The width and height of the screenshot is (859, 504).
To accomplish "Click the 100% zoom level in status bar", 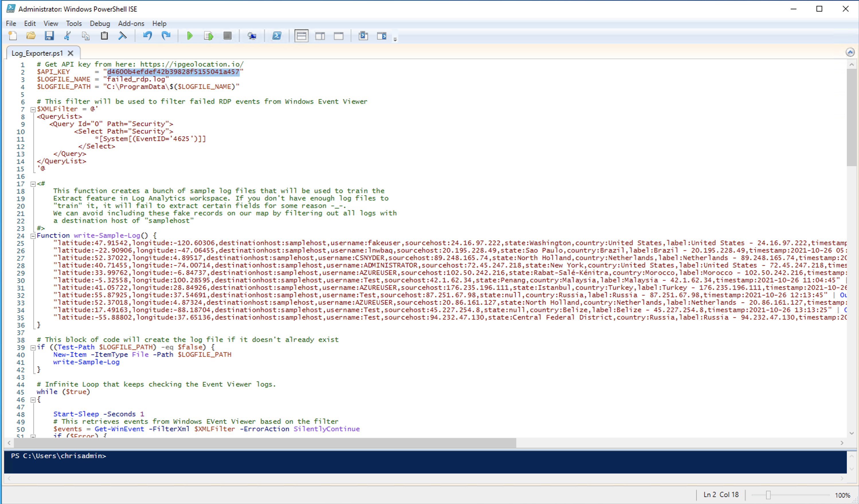I will click(x=842, y=495).
